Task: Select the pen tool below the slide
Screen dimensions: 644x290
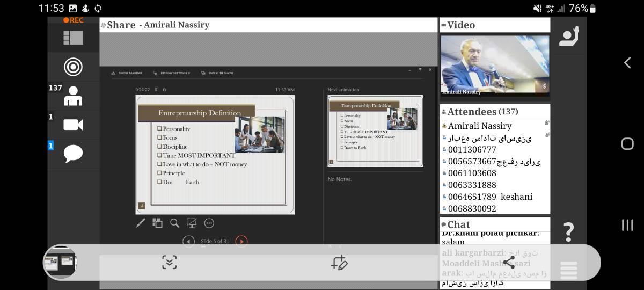Action: 141,223
